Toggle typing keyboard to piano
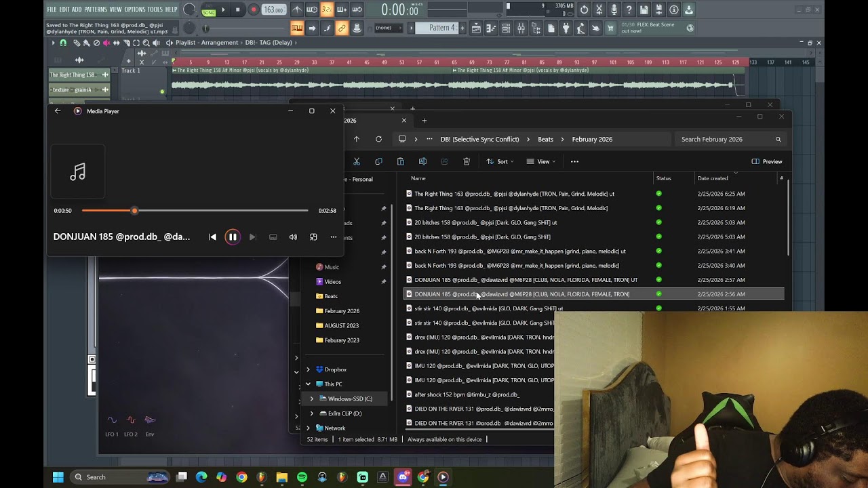Screen dimensions: 868x488 (297, 28)
